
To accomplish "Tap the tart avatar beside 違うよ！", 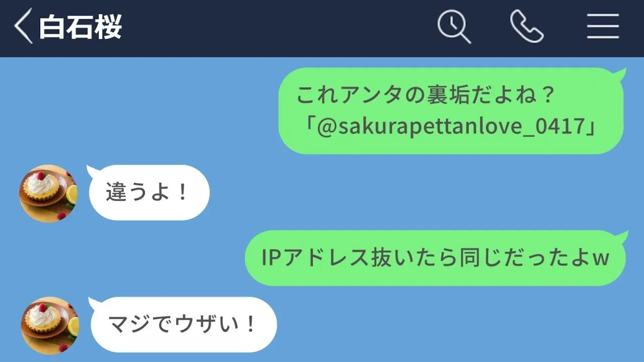I will [48, 193].
